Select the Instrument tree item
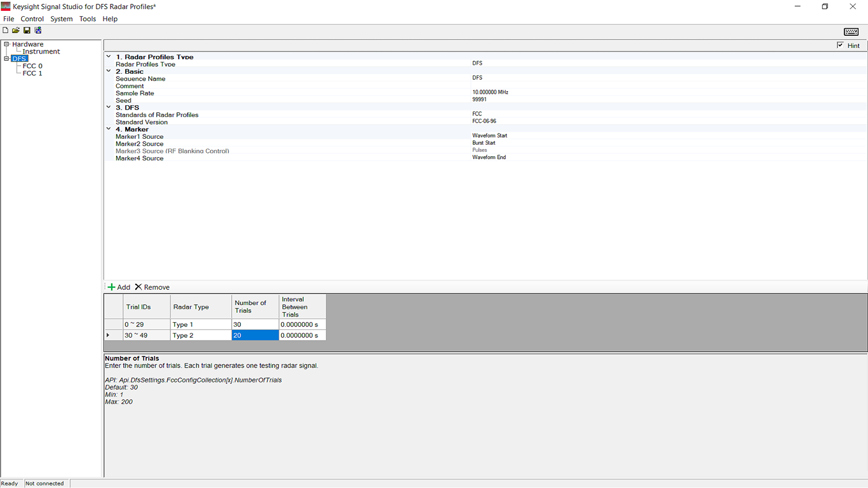The width and height of the screenshot is (868, 488). pos(41,52)
